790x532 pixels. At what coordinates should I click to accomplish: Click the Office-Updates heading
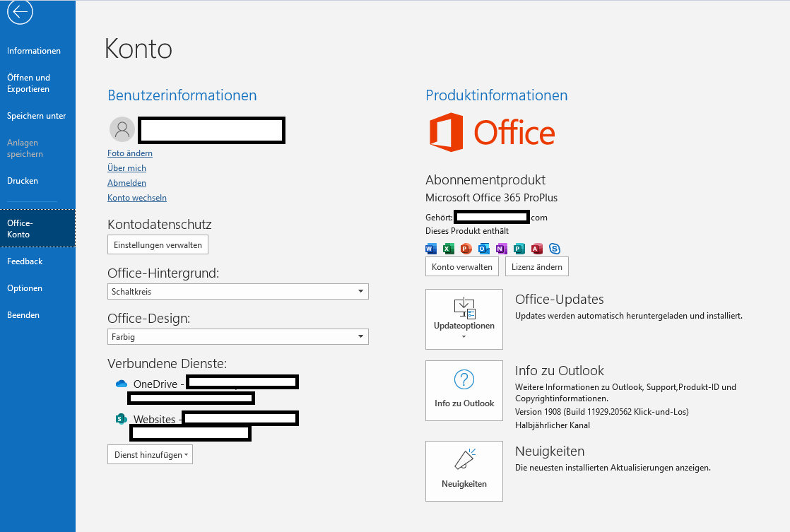pyautogui.click(x=559, y=300)
